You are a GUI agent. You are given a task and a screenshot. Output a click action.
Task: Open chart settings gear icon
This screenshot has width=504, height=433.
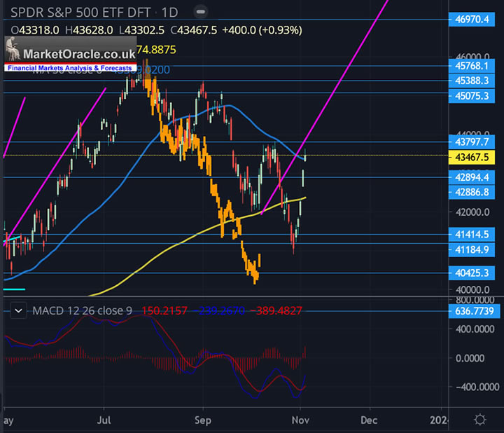click(480, 420)
